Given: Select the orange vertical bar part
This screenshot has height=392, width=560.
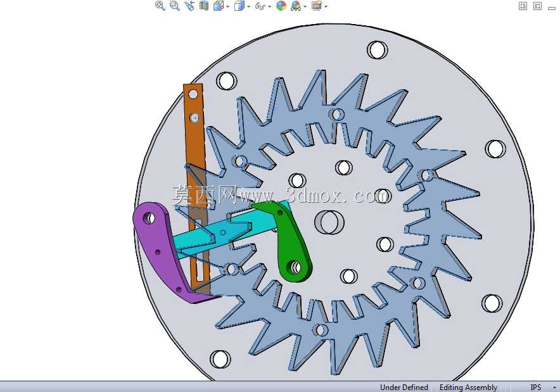Looking at the screenshot, I should tap(194, 143).
